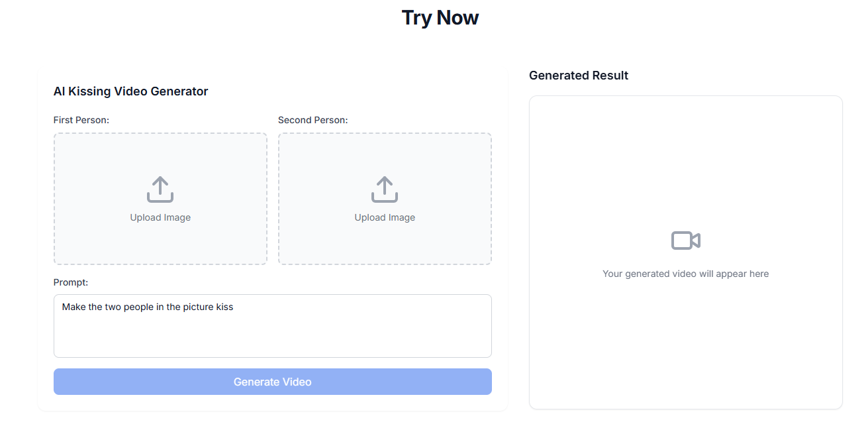Select the First Person dashed upload box
This screenshot has height=430, width=868.
tap(160, 199)
